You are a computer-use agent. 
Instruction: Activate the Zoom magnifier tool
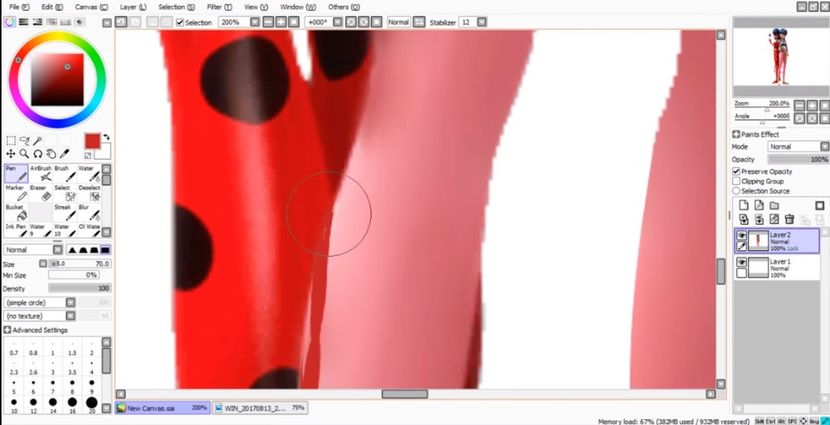click(x=24, y=154)
